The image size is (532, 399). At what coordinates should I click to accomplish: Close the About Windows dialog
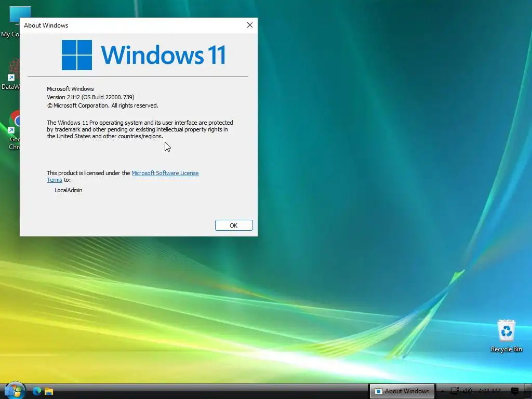coord(250,25)
